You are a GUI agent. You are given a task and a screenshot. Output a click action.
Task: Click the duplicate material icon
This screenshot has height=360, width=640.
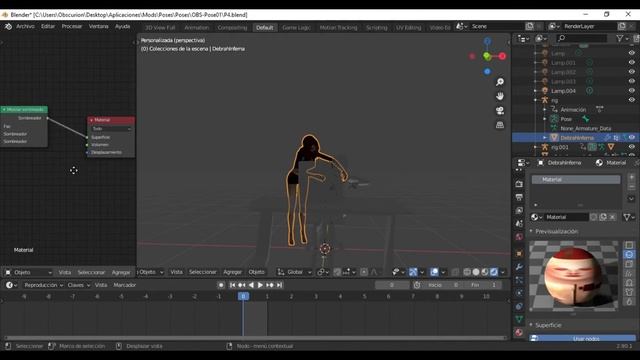click(603, 217)
